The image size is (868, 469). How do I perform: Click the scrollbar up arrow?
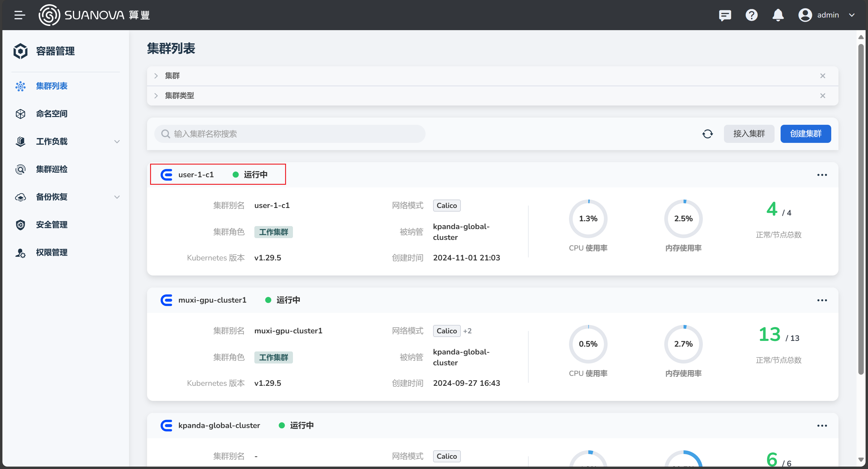(x=861, y=37)
